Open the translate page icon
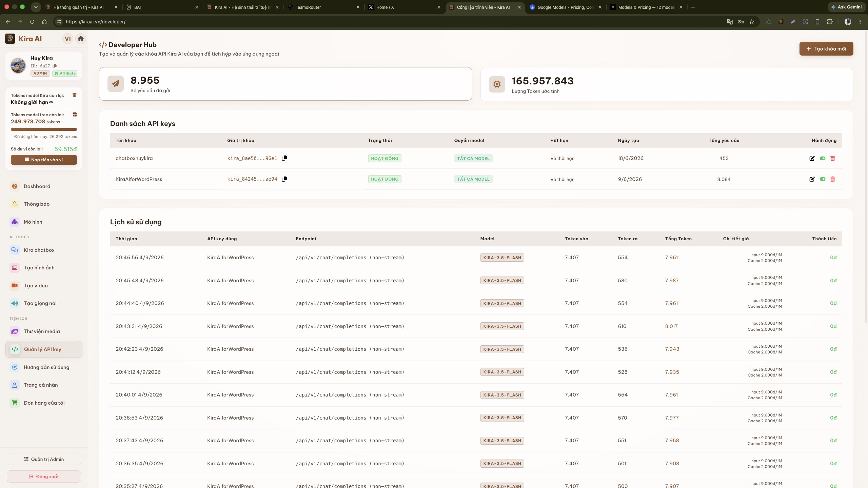Viewport: 868px width, 488px height. click(x=730, y=22)
